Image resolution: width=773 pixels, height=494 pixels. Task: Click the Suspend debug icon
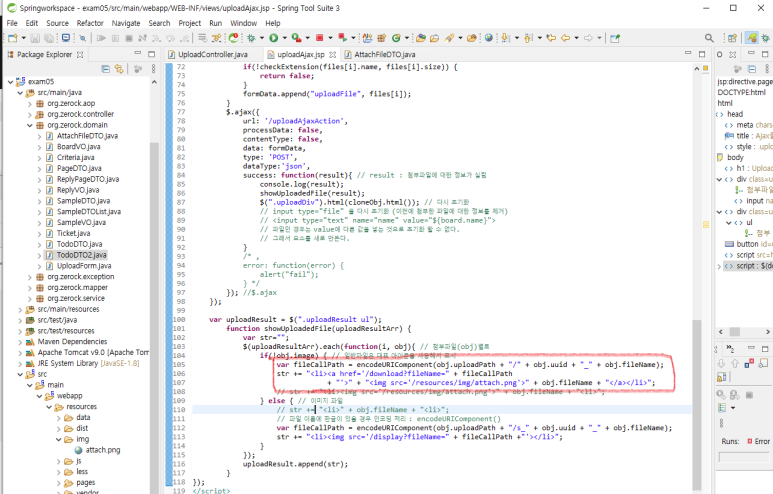[115, 38]
